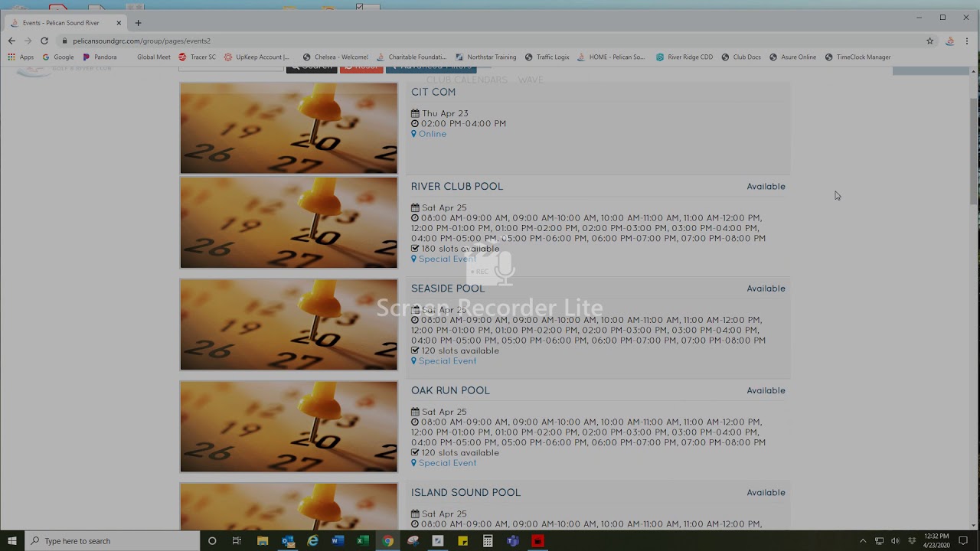Open the Windows Start menu
This screenshot has height=551, width=980.
point(11,541)
